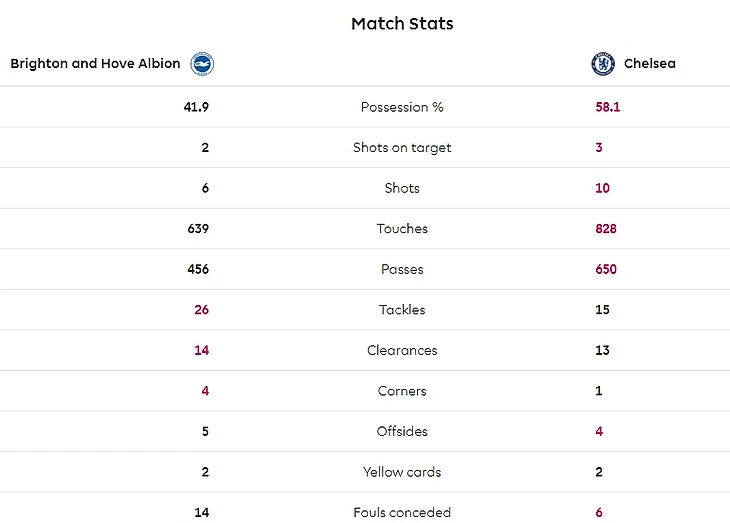Click the Clearances row label
The width and height of the screenshot is (730, 523).
click(402, 350)
